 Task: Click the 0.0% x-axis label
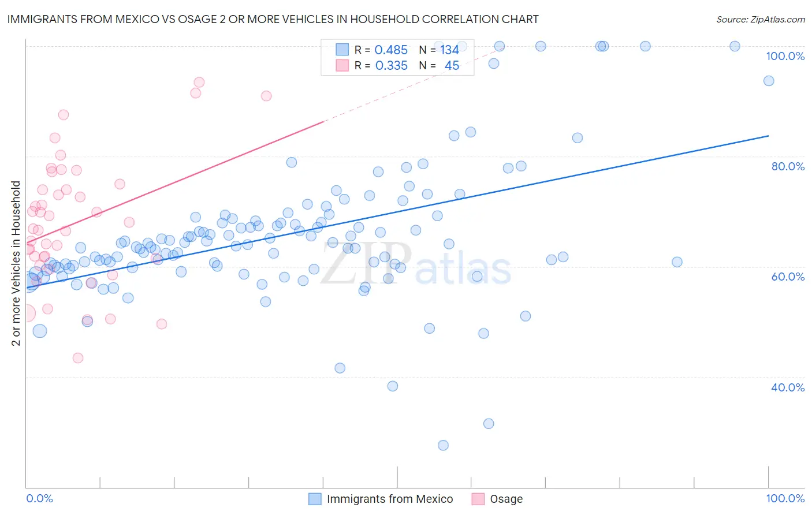[x=39, y=498]
